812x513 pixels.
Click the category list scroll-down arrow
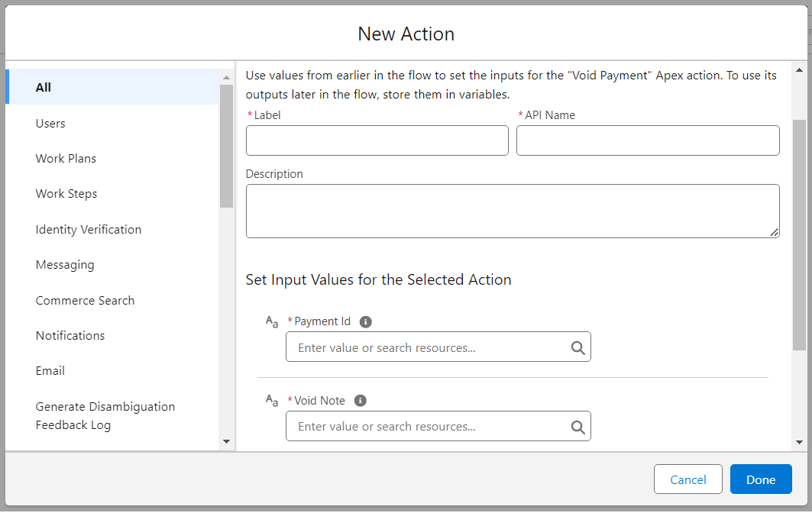click(x=226, y=441)
